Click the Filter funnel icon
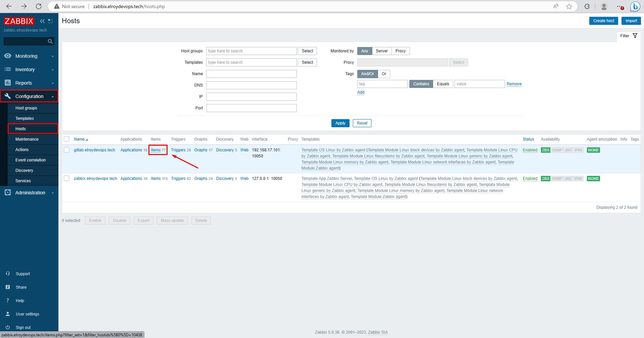Screen dimensions: 644x338 click(x=635, y=36)
